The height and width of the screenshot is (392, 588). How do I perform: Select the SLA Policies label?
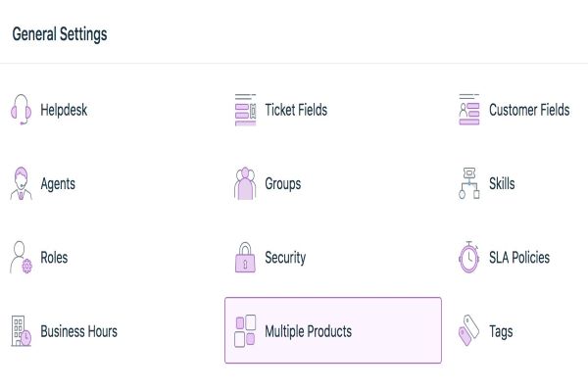pos(519,258)
